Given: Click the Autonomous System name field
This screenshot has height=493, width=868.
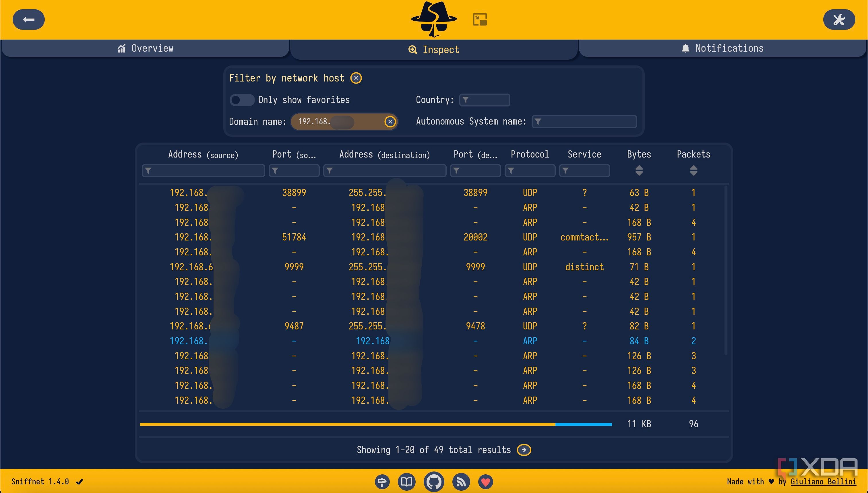Looking at the screenshot, I should pos(584,122).
